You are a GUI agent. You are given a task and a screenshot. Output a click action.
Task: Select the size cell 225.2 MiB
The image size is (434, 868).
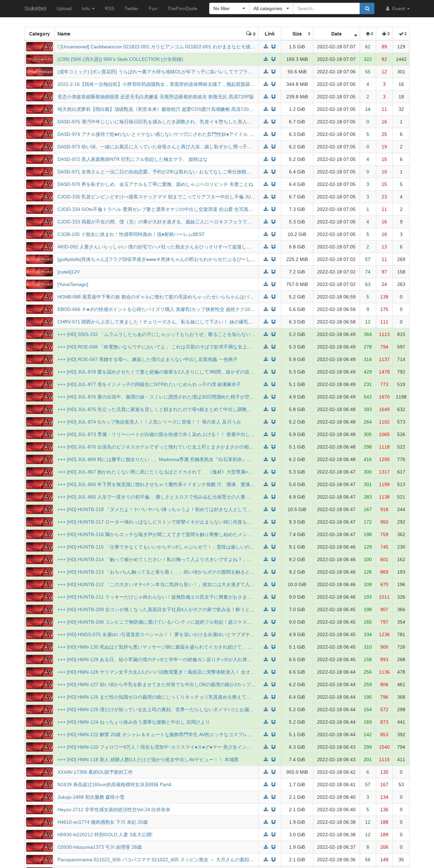297,259
